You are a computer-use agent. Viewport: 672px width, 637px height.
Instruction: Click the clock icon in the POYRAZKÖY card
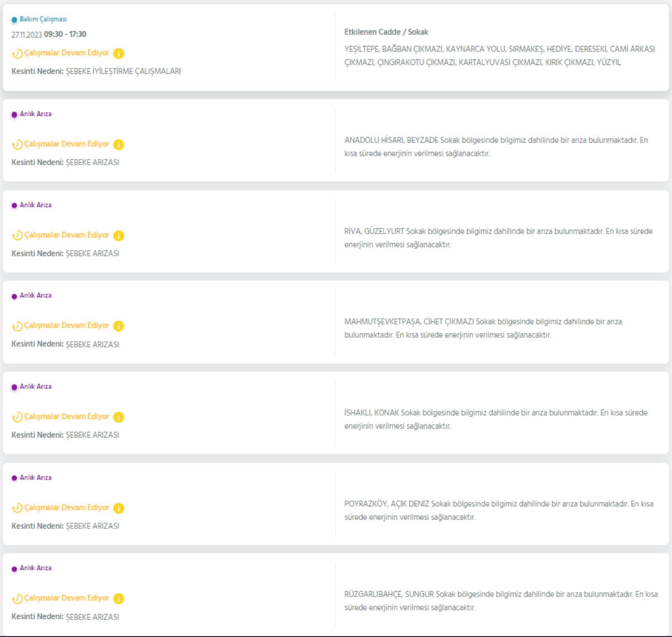click(x=17, y=508)
